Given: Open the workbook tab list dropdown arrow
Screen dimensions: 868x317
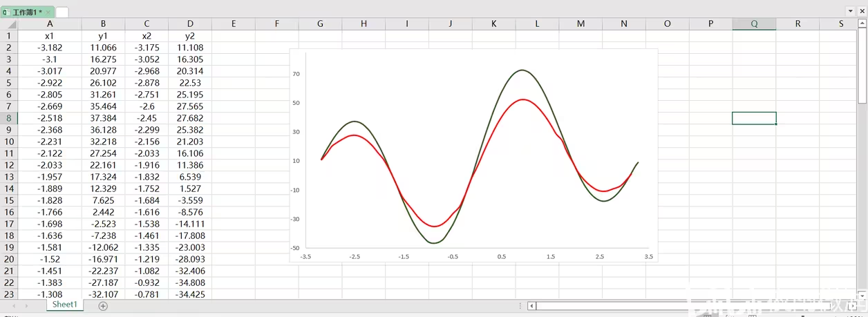Looking at the screenshot, I should pos(850,11).
